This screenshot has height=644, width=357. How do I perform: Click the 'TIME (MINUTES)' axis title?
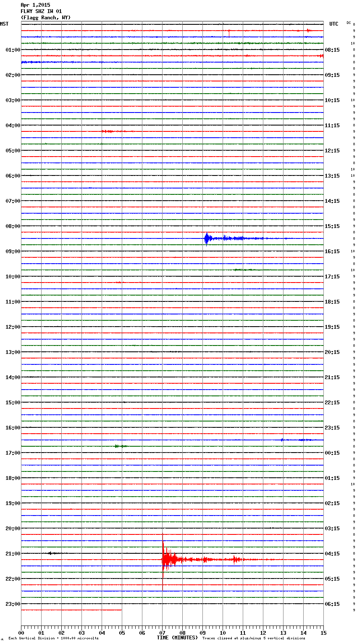click(177, 638)
